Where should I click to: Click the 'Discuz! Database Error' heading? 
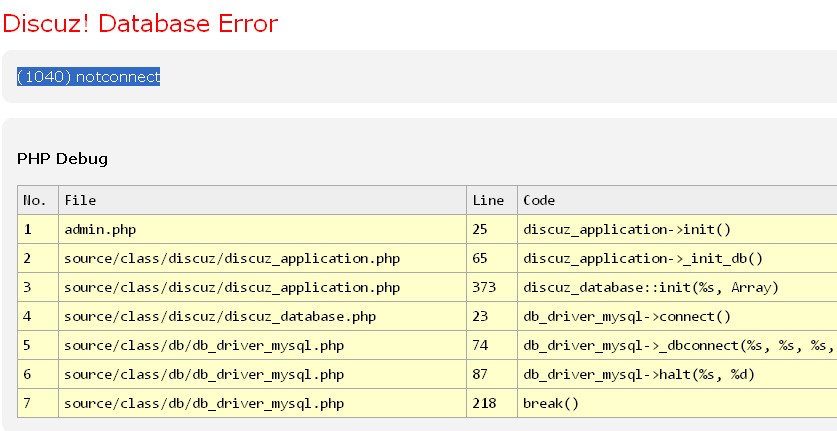coord(140,23)
